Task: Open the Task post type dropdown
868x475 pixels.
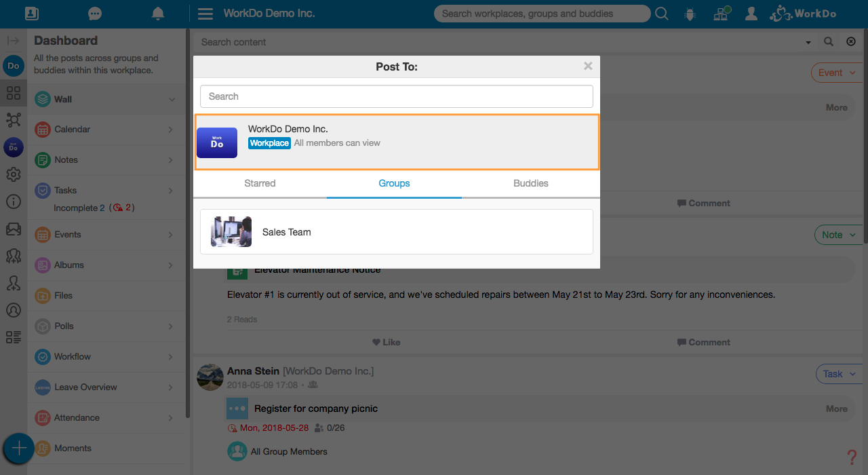Action: pos(839,374)
